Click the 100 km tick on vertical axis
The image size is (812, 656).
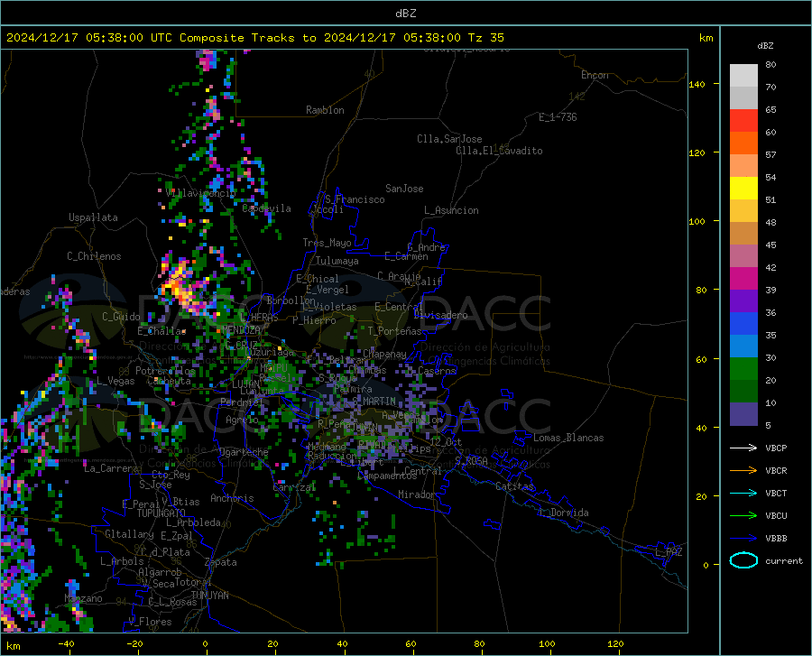(697, 221)
